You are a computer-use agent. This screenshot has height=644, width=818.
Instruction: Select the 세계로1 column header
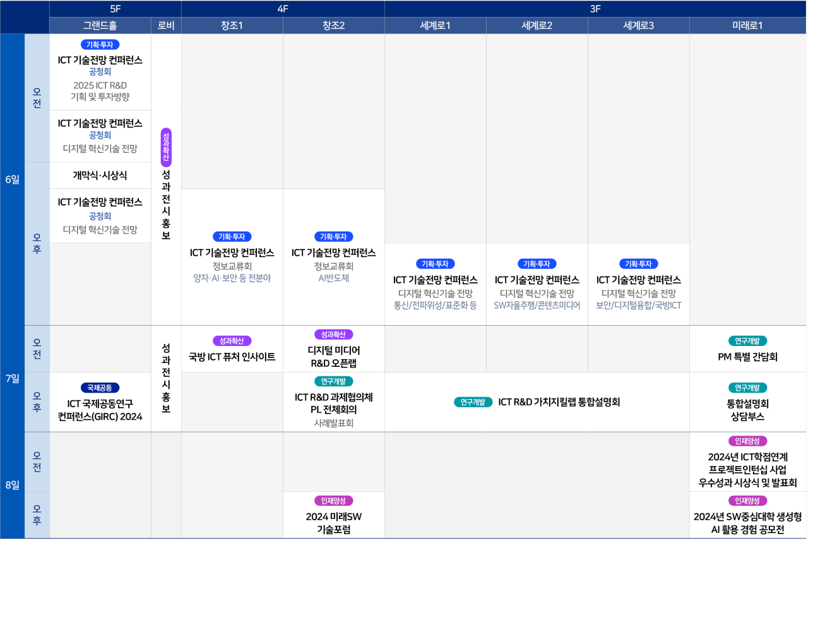click(x=436, y=25)
